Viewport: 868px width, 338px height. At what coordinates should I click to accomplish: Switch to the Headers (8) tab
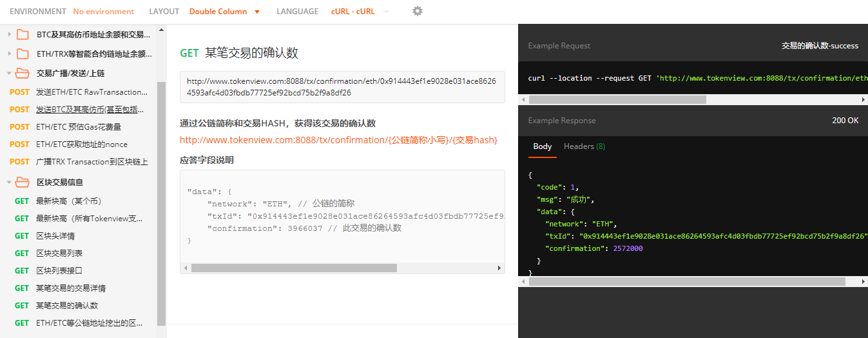point(584,146)
